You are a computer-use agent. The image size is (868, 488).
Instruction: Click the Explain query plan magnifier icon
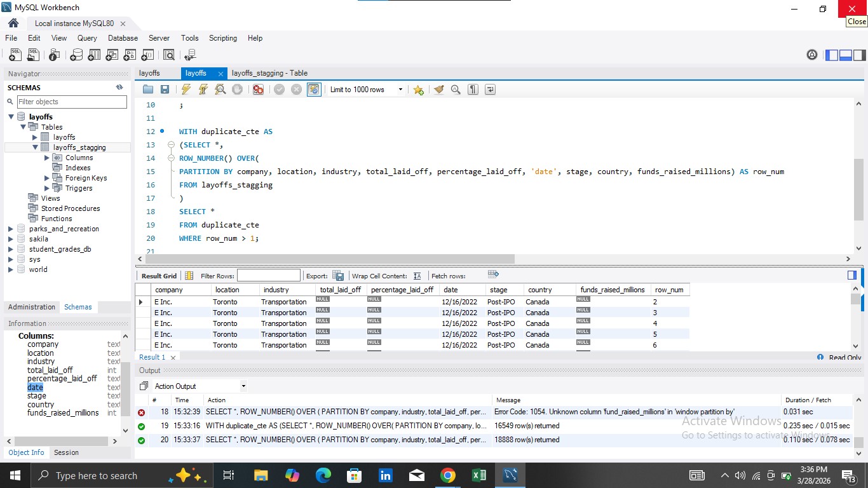coord(220,90)
